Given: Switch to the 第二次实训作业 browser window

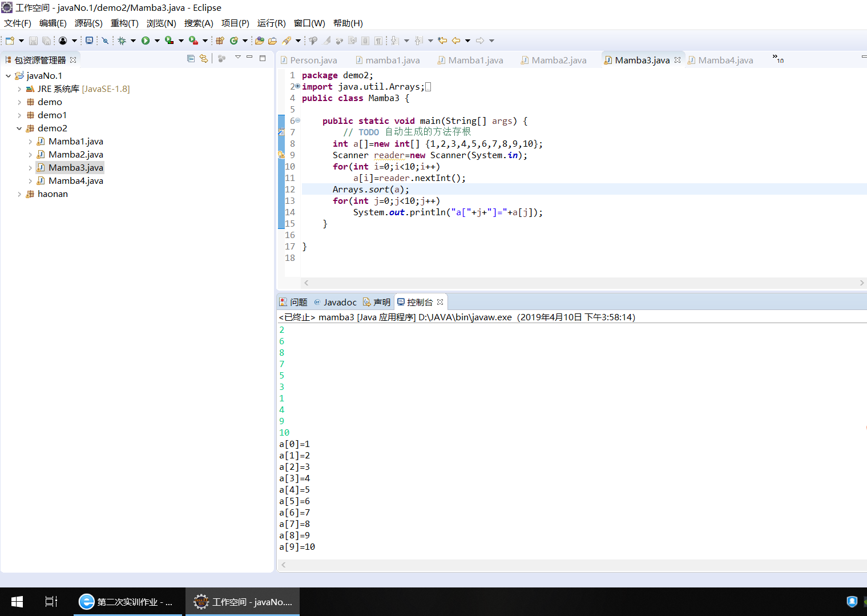Looking at the screenshot, I should coord(128,602).
